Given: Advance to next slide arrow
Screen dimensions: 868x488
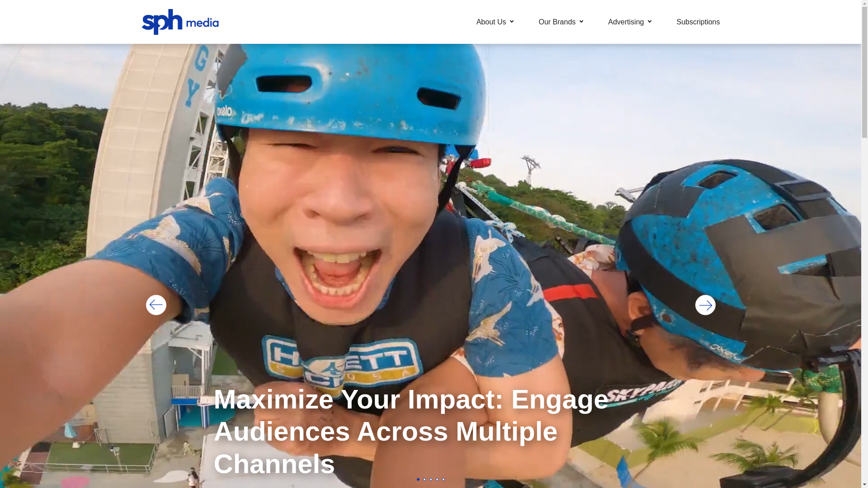Looking at the screenshot, I should [x=705, y=305].
